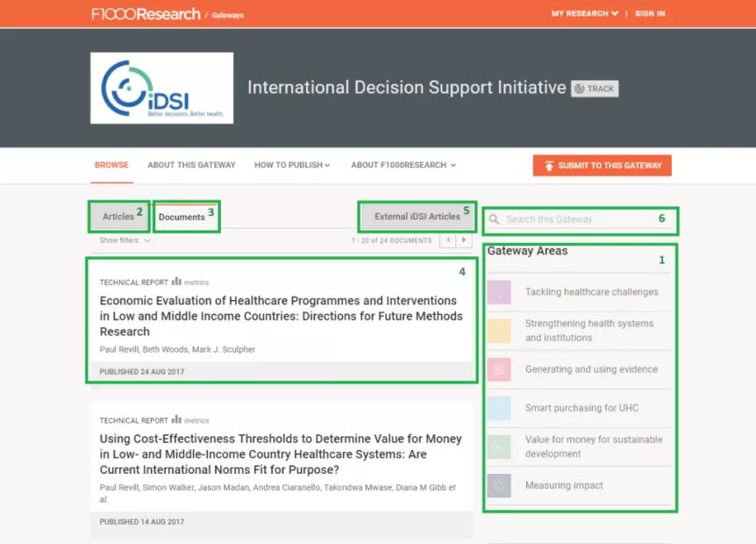756x544 pixels.
Task: Click the Smart purchasing for UHC blue icon
Action: click(x=499, y=408)
